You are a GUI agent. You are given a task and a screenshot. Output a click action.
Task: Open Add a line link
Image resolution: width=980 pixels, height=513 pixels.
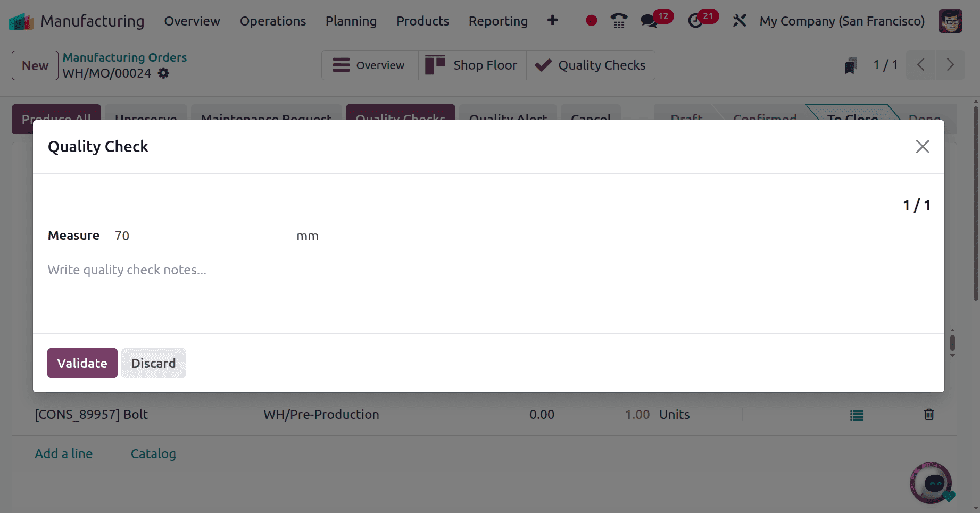tap(63, 453)
